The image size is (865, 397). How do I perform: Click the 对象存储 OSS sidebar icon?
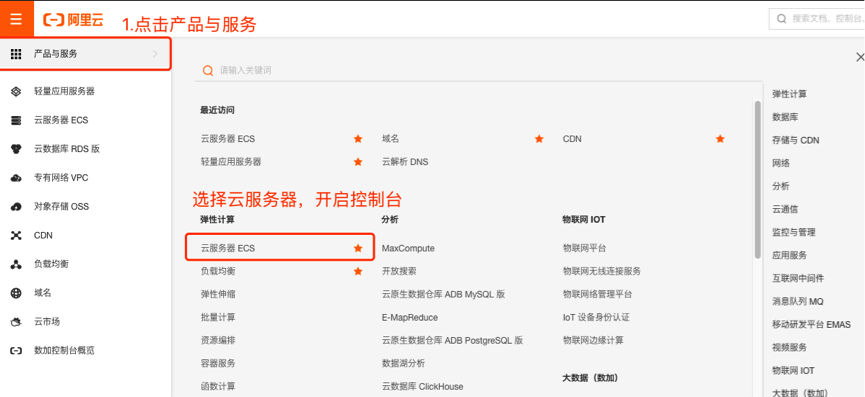coord(16,206)
